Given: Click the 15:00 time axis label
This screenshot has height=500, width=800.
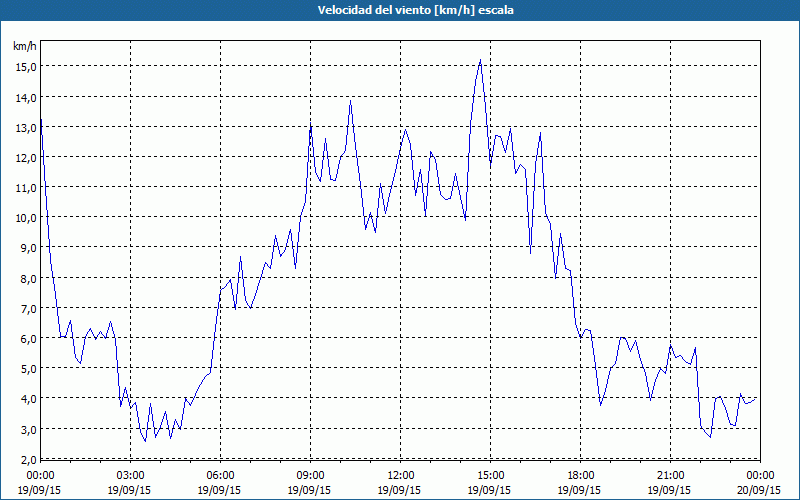Looking at the screenshot, I should pyautogui.click(x=490, y=476).
